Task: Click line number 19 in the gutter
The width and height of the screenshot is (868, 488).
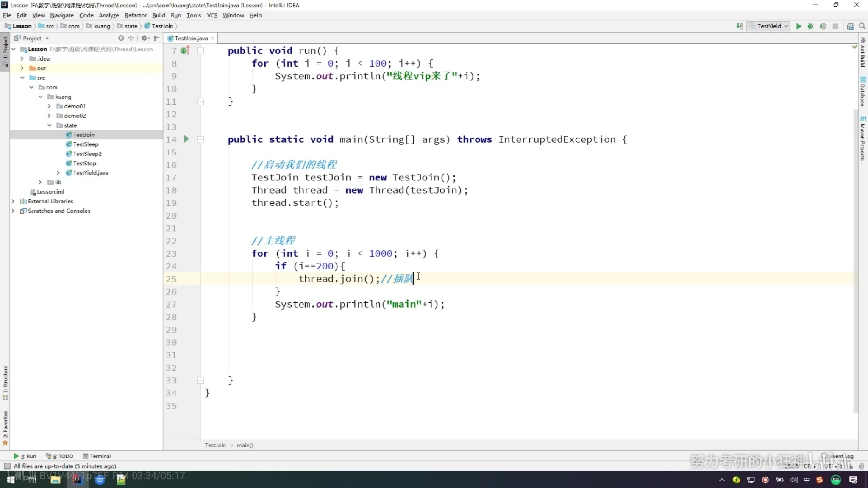Action: point(171,203)
